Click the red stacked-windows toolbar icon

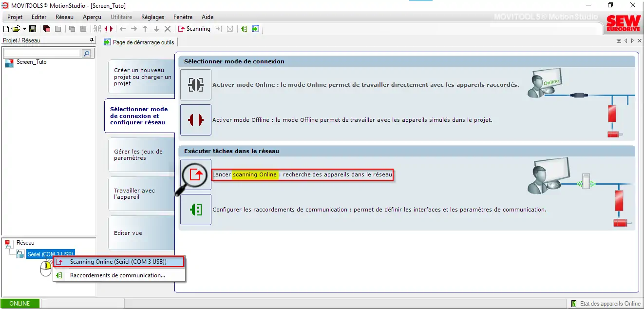pyautogui.click(x=47, y=29)
